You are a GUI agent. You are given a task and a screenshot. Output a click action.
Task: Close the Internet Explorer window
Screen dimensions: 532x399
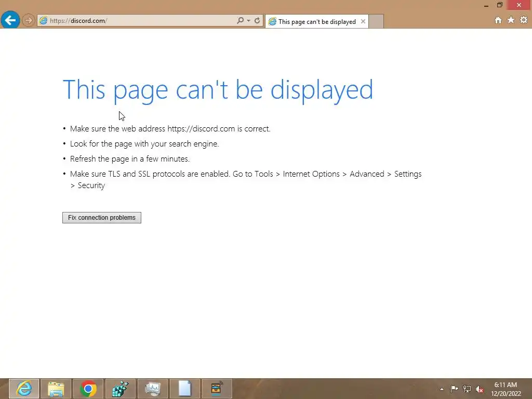point(519,5)
